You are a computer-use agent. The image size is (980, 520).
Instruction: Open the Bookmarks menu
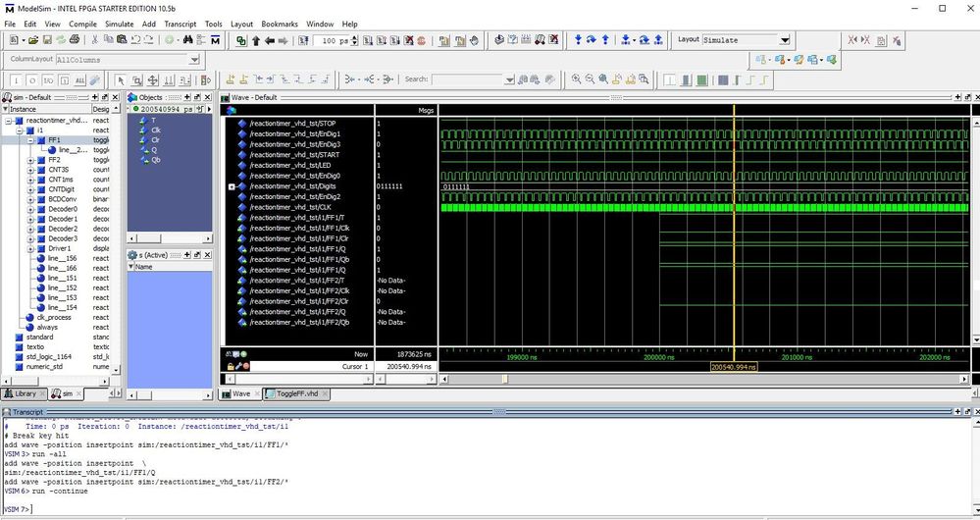[280, 24]
